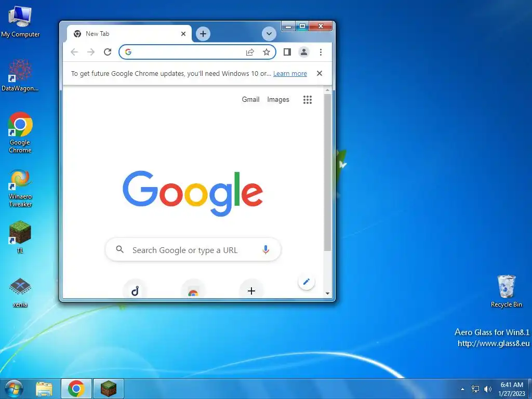Click the Chrome back arrow
This screenshot has width=532, height=399.
[74, 52]
